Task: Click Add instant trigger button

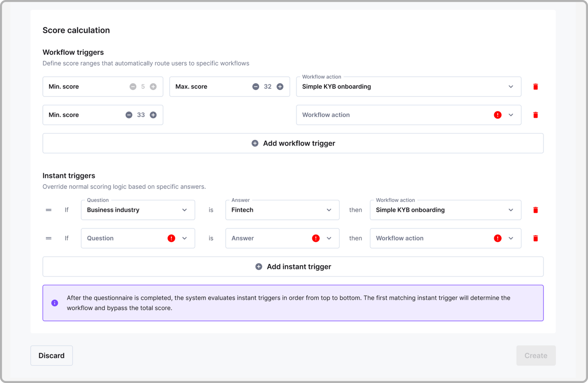Action: (x=293, y=267)
